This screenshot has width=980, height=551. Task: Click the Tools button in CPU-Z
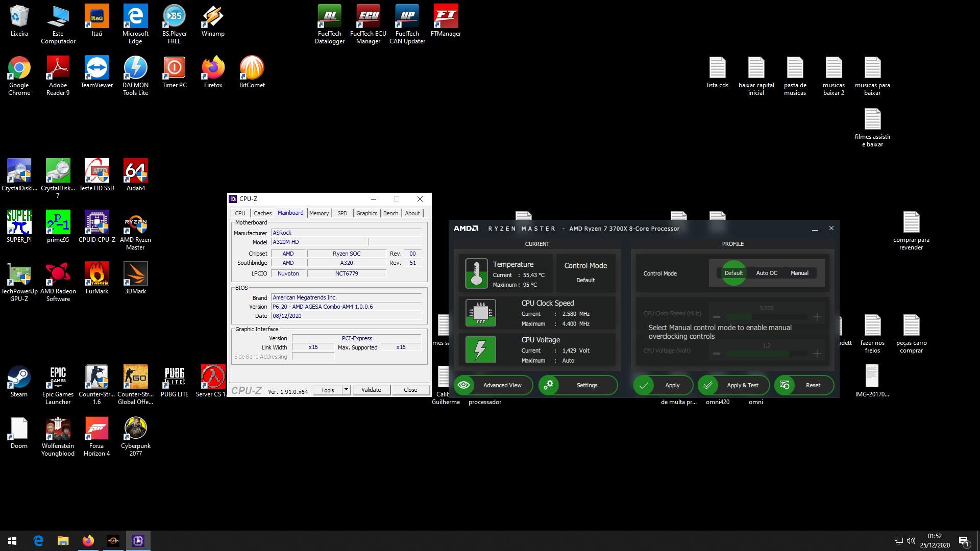click(x=328, y=390)
